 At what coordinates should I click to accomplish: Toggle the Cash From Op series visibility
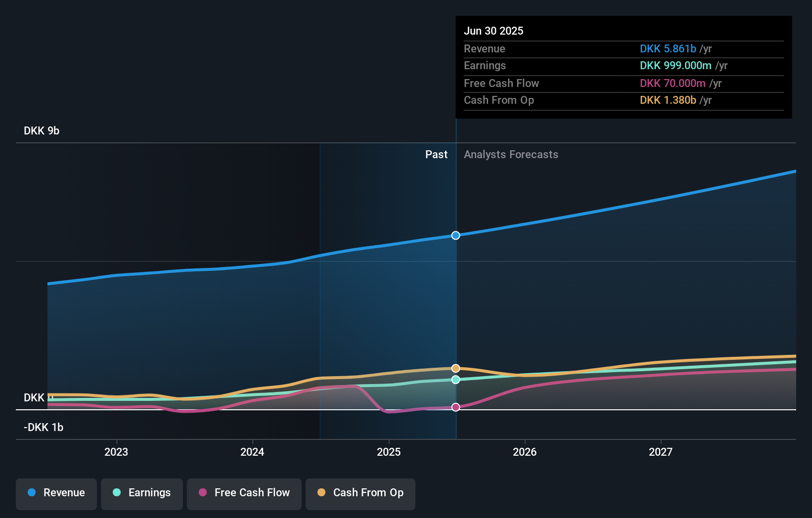click(361, 493)
